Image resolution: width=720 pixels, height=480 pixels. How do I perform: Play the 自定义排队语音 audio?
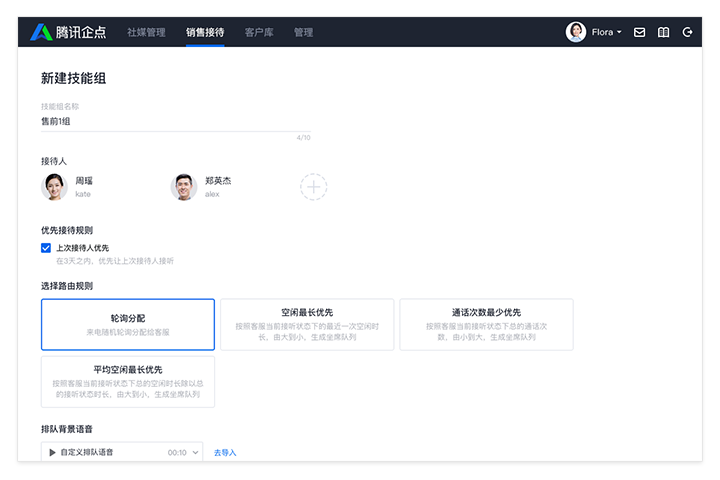pos(52,452)
